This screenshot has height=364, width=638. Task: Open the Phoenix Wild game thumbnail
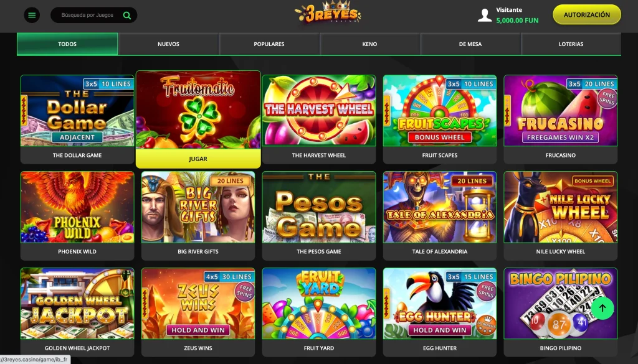77,207
